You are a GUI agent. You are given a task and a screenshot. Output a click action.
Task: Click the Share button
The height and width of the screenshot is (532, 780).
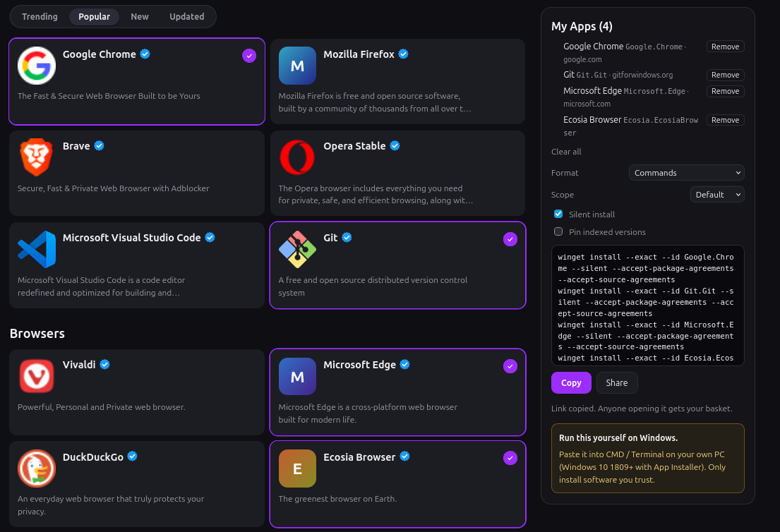tap(617, 383)
